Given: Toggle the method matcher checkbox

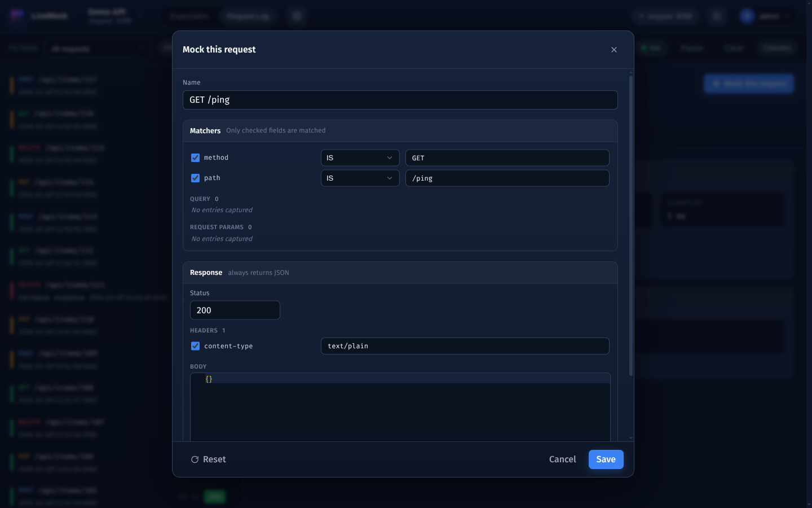Looking at the screenshot, I should click(196, 157).
